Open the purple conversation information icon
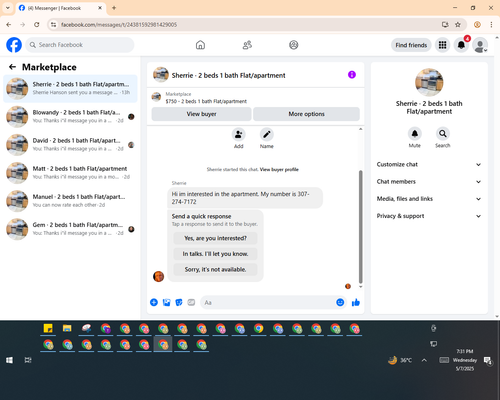500x400 pixels. (x=352, y=75)
